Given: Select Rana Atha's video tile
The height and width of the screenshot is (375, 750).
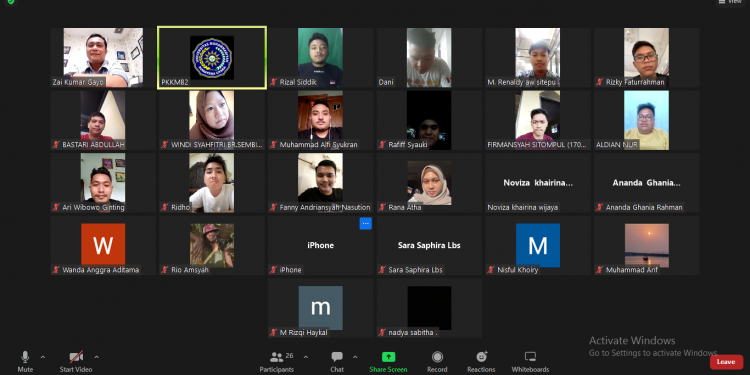Looking at the screenshot, I should [429, 183].
